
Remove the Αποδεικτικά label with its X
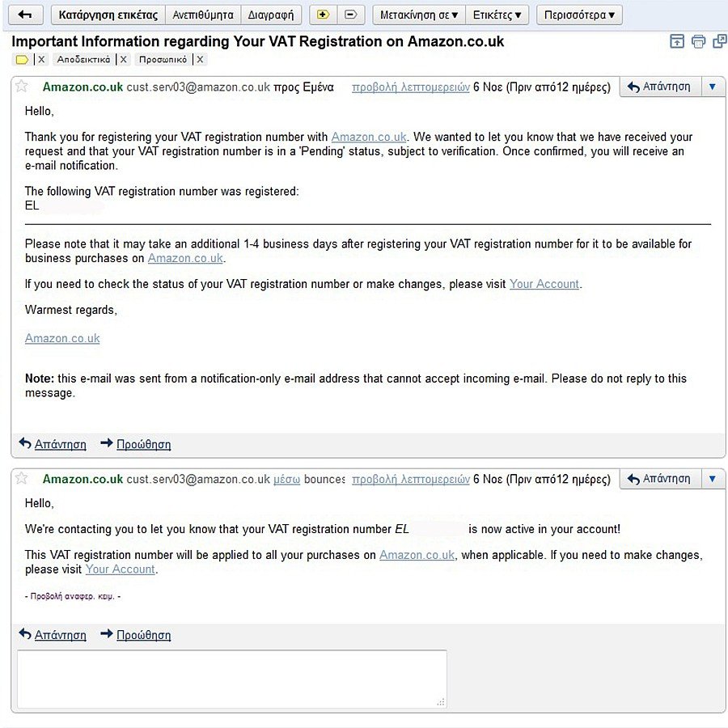123,59
